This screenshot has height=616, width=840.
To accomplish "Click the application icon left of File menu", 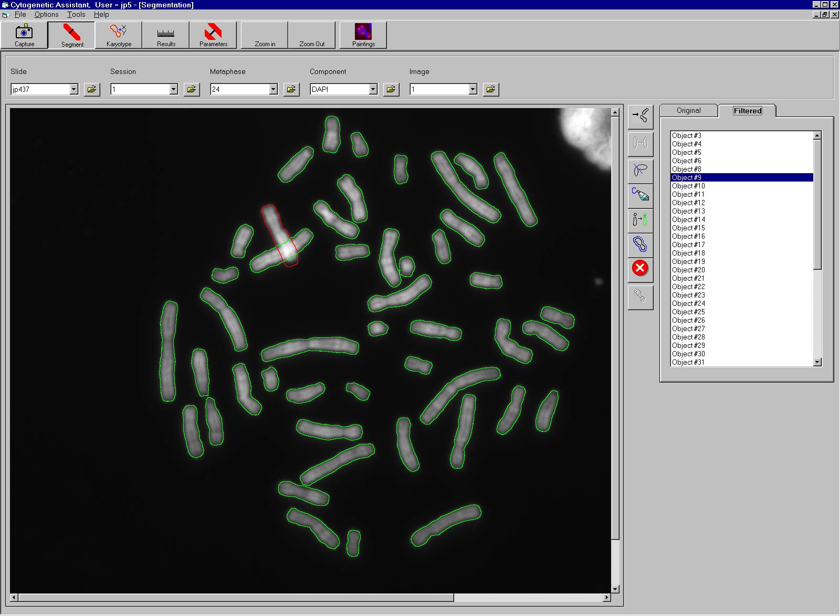I will 5,15.
